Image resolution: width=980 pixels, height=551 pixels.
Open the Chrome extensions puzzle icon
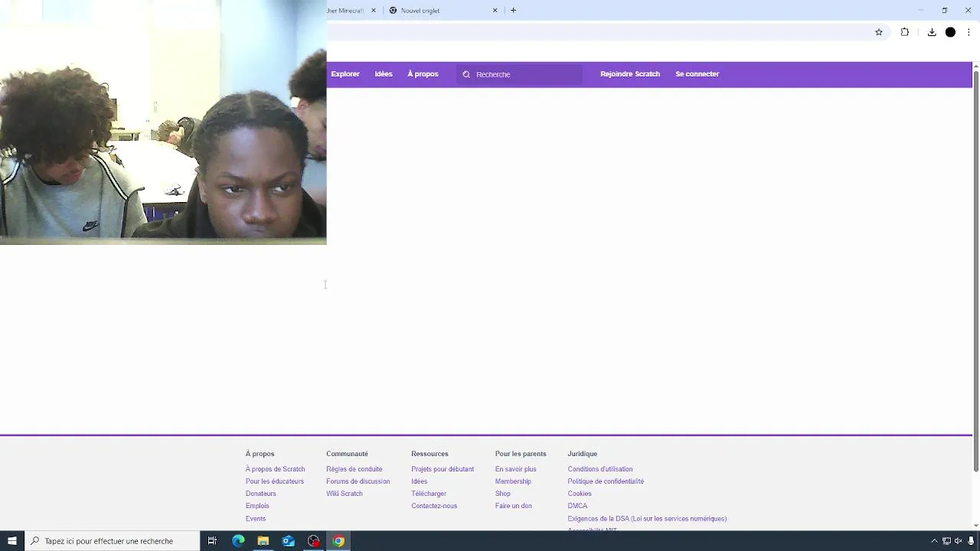pyautogui.click(x=905, y=32)
